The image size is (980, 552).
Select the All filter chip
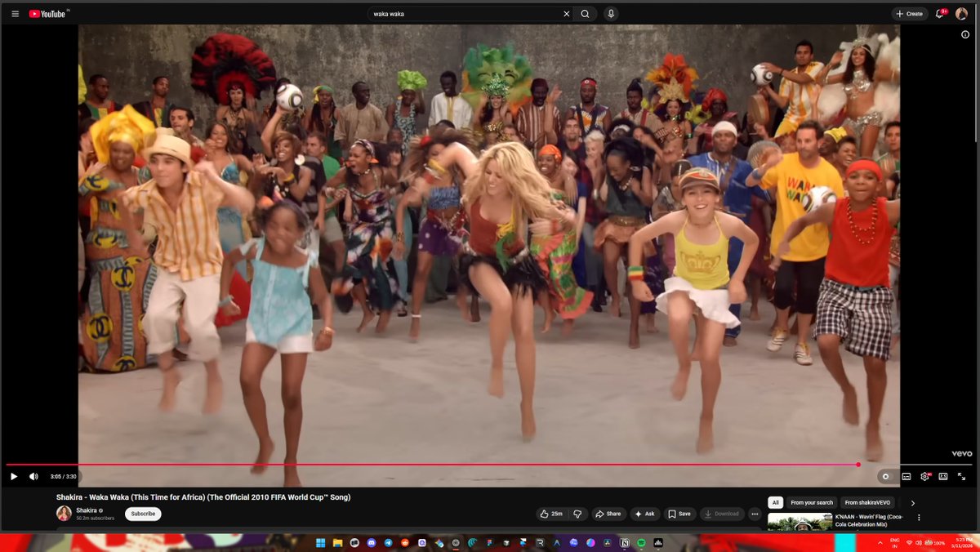775,503
